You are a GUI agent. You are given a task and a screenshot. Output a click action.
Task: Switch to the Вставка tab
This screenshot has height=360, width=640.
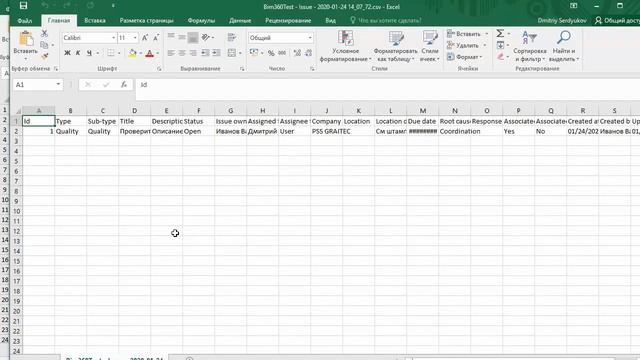click(95, 20)
